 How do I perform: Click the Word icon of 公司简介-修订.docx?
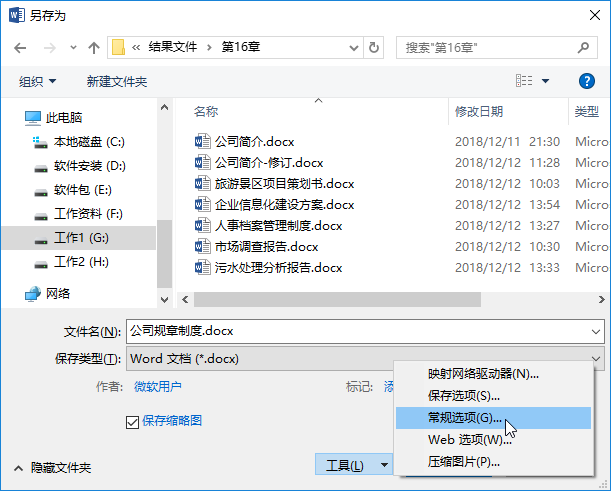(202, 162)
